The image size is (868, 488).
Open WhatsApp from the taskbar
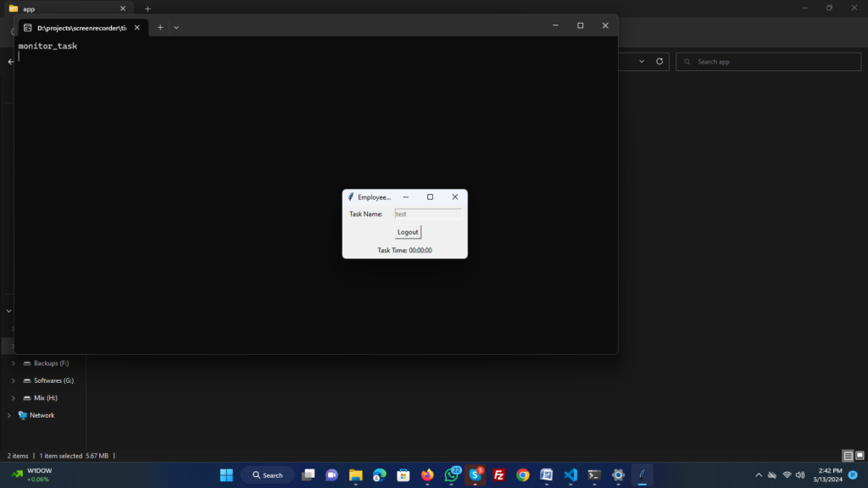[x=451, y=475]
